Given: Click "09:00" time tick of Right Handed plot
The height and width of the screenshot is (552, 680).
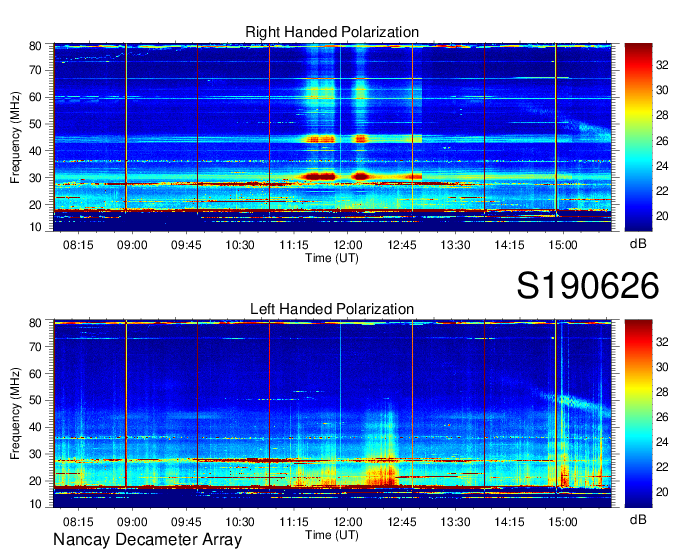Looking at the screenshot, I should tap(132, 245).
